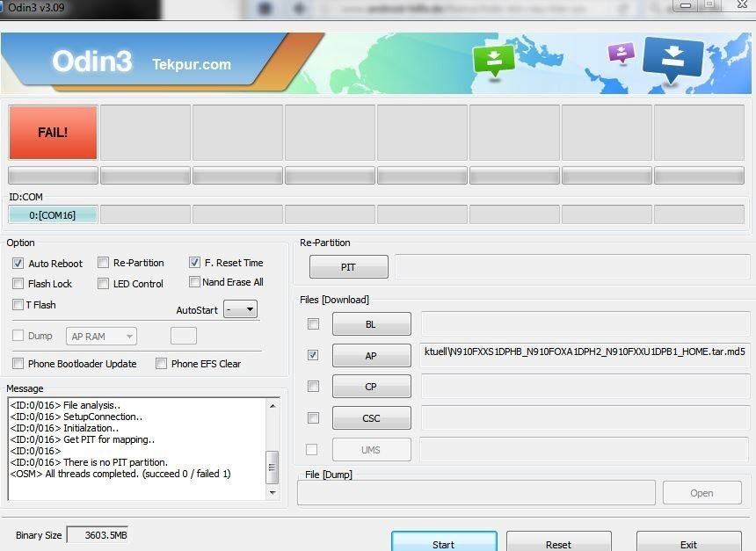Screen dimensions: 756x551
Task: Enable the Re-Partition checkbox
Action: click(103, 262)
